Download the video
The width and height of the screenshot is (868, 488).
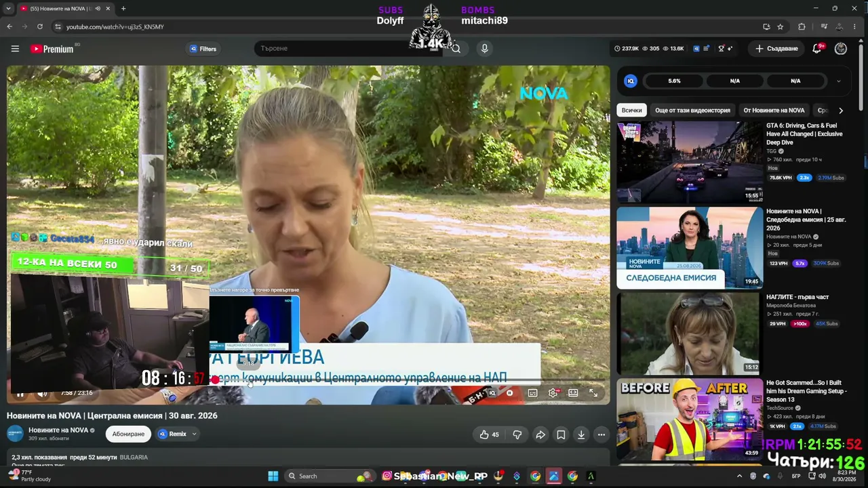[581, 434]
